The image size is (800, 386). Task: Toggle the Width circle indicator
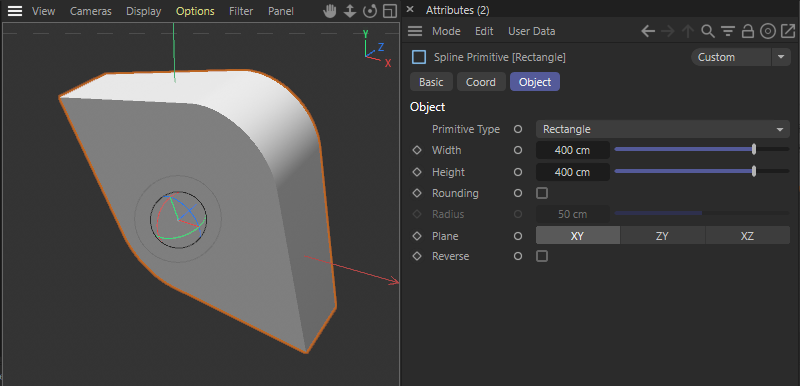[518, 150]
